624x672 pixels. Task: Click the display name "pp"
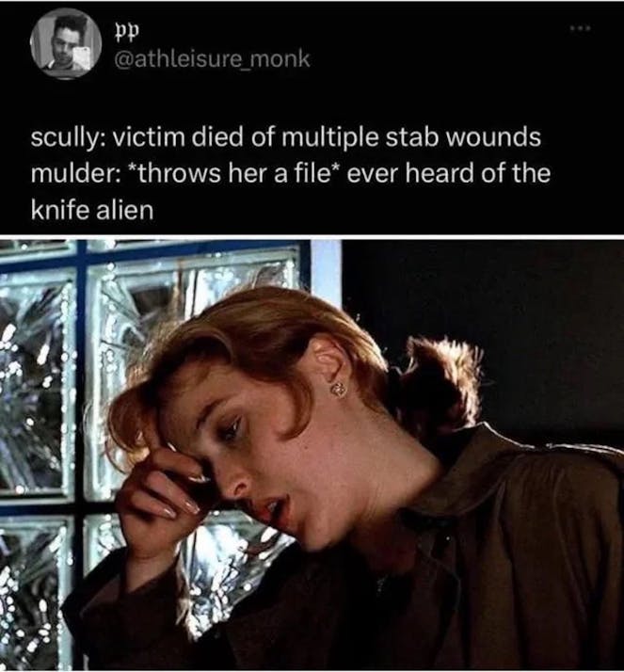click(122, 32)
